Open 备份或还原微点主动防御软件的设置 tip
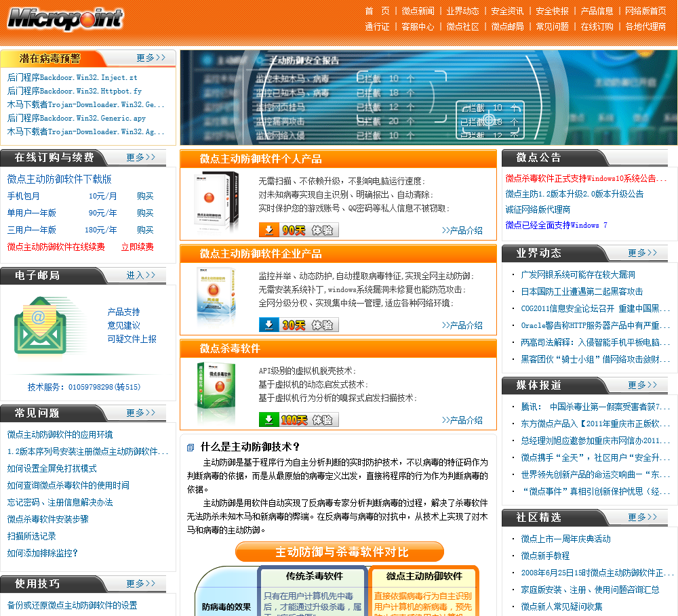This screenshot has height=616, width=678. pos(73,605)
